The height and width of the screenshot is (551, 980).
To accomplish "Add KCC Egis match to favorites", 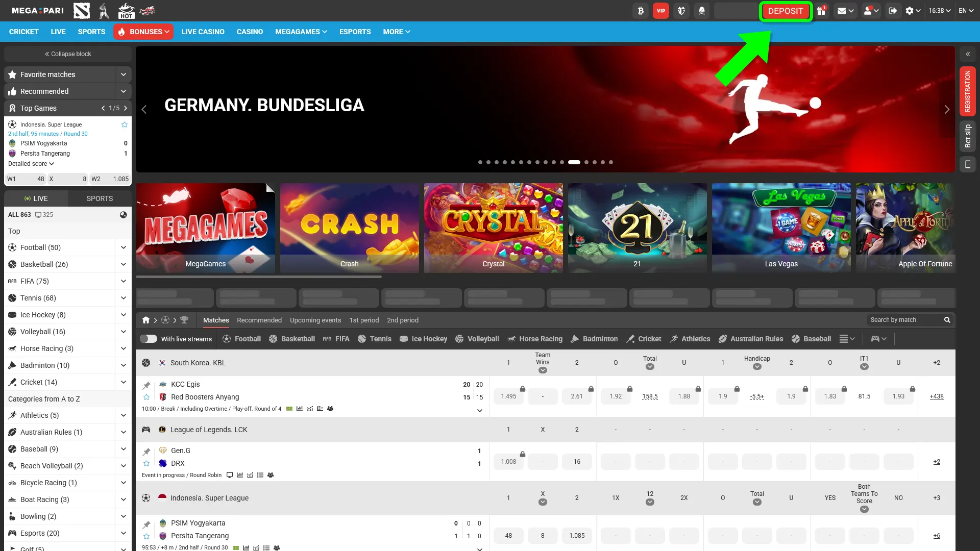I will click(146, 397).
